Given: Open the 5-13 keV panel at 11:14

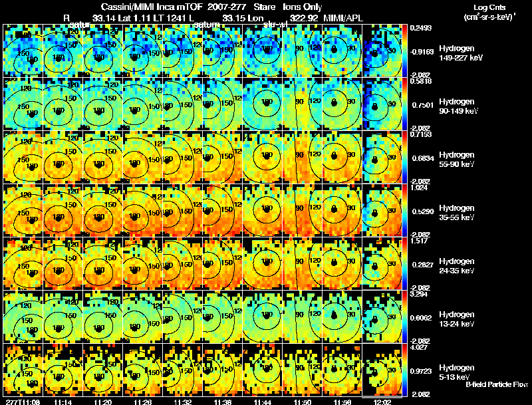Looking at the screenshot, I should tap(63, 370).
